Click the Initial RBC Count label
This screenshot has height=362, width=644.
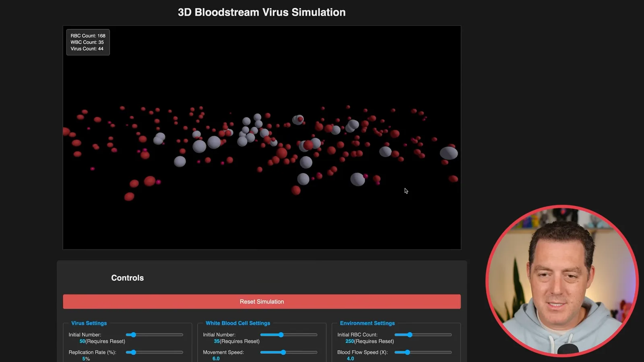coord(357,335)
